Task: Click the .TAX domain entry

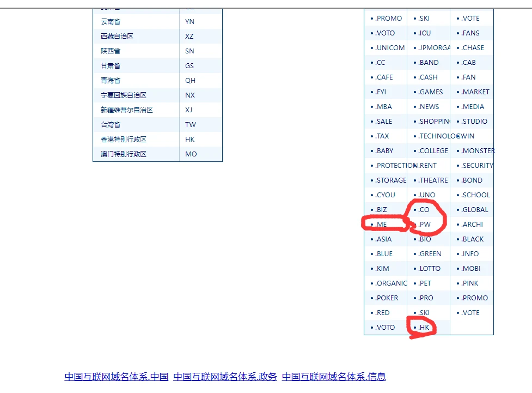Action: (382, 136)
